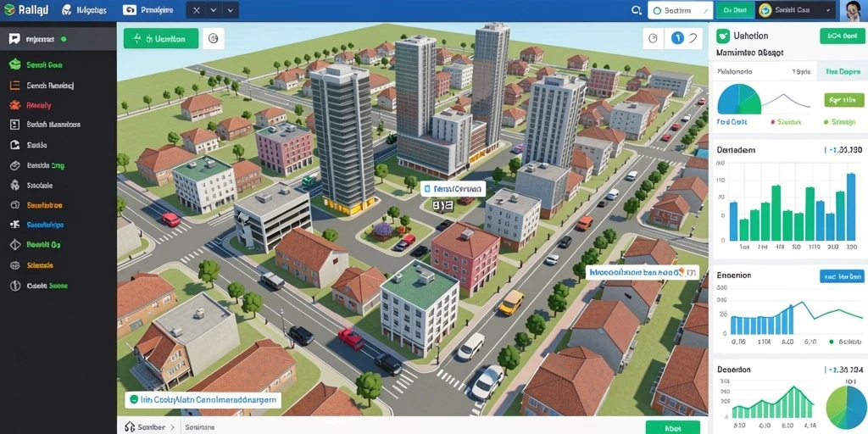This screenshot has width=868, height=434.
Task: Select the orange list icon in the left sidebar
Action: [x=15, y=86]
